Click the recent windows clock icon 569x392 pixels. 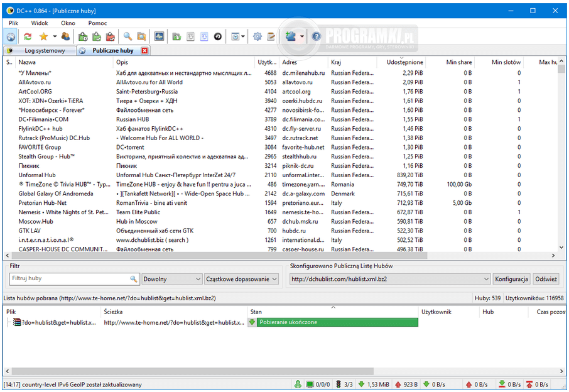236,36
